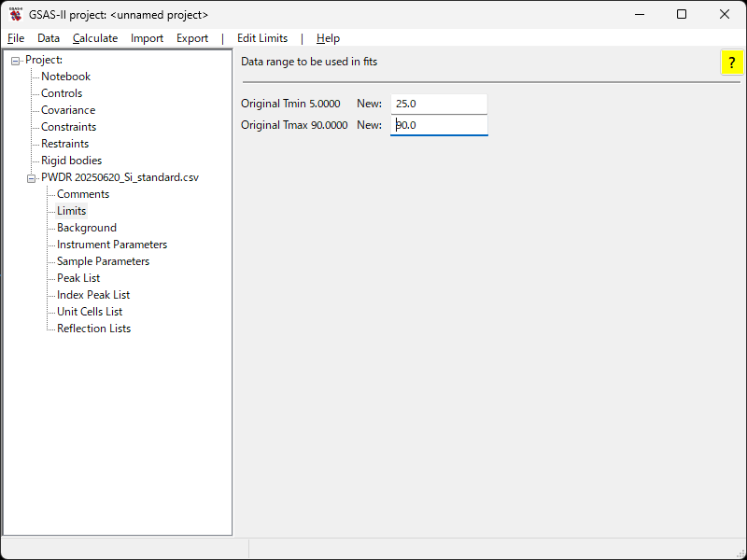The width and height of the screenshot is (747, 560).
Task: Open the Calculate menu
Action: pyautogui.click(x=95, y=38)
